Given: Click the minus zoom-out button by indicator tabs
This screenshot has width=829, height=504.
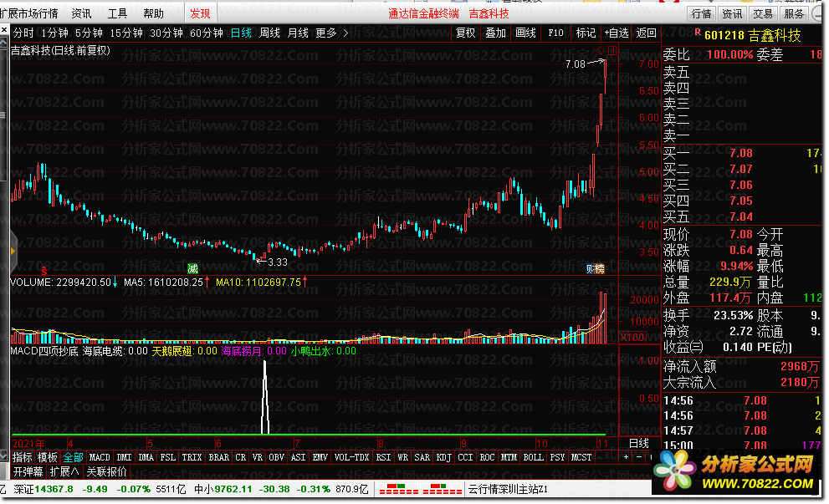Looking at the screenshot, I should point(638,457).
